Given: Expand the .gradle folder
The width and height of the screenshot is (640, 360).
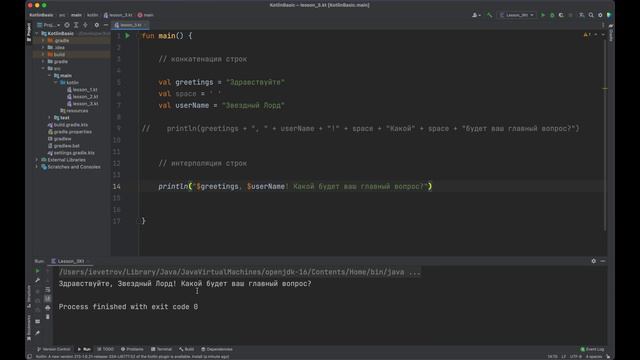Looking at the screenshot, I should [x=43, y=40].
